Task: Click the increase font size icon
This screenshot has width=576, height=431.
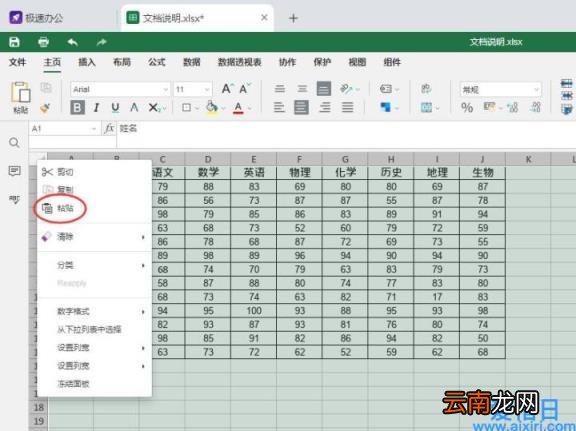Action: coord(227,89)
